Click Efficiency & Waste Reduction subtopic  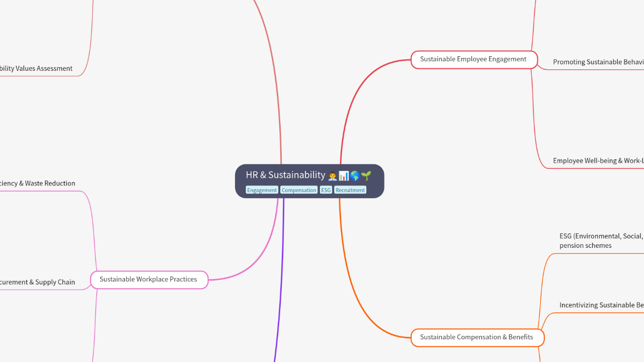pos(38,184)
